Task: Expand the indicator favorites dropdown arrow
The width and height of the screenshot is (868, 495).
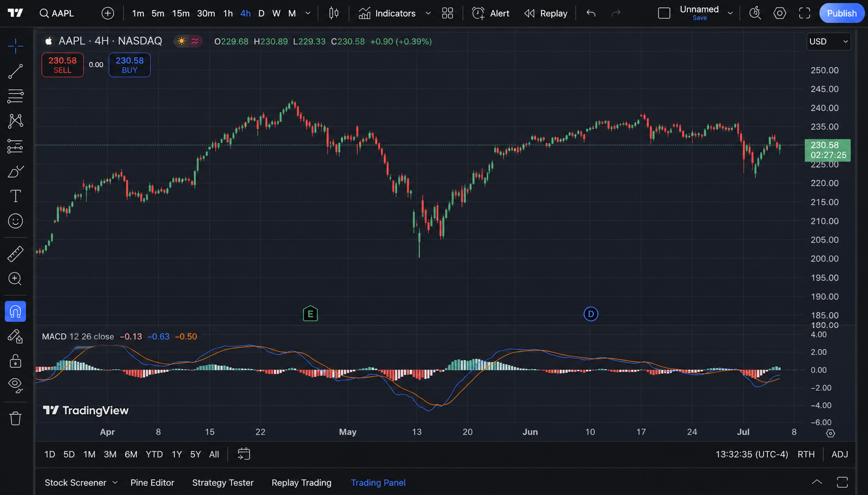Action: pos(428,13)
